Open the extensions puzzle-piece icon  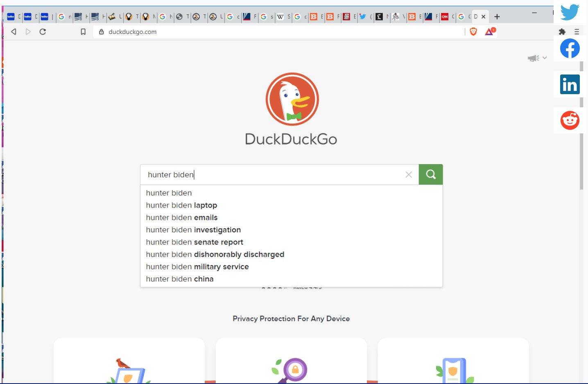pos(562,32)
